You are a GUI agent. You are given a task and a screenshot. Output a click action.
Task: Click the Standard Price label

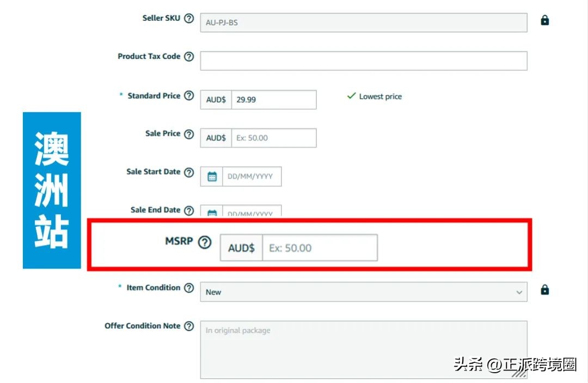tap(154, 96)
